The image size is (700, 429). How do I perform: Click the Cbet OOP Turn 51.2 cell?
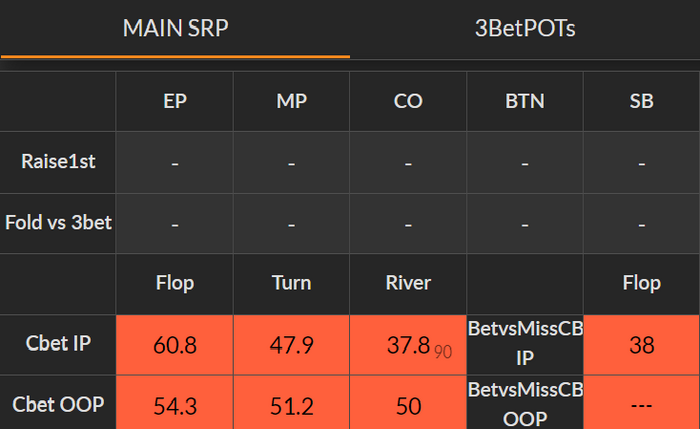coord(291,406)
